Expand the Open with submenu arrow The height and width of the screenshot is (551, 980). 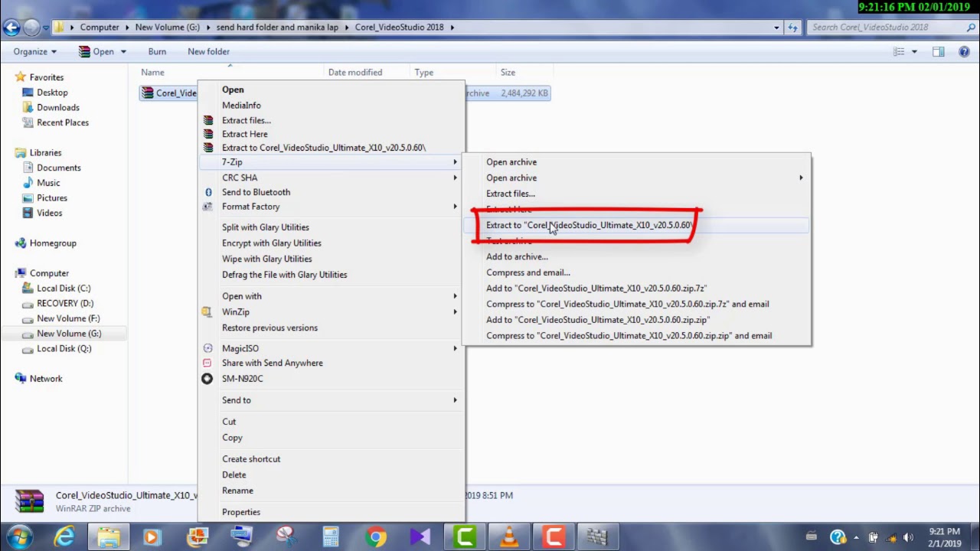(455, 296)
